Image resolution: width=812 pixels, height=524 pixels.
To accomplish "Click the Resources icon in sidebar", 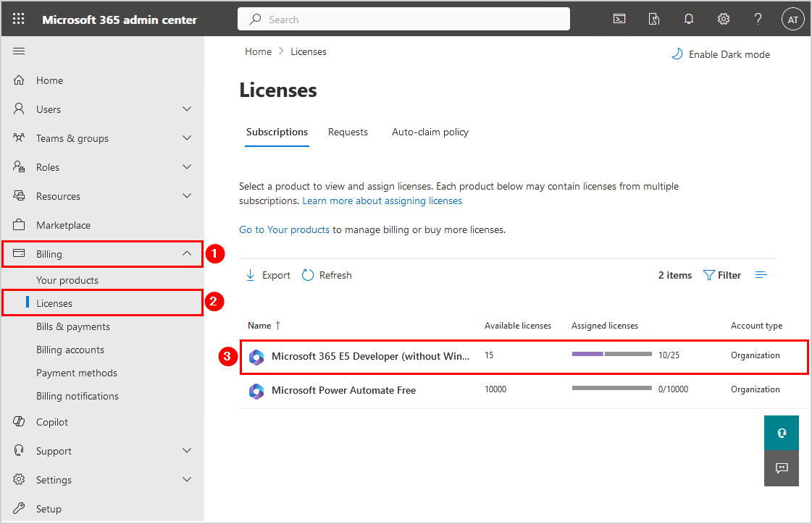I will point(19,195).
